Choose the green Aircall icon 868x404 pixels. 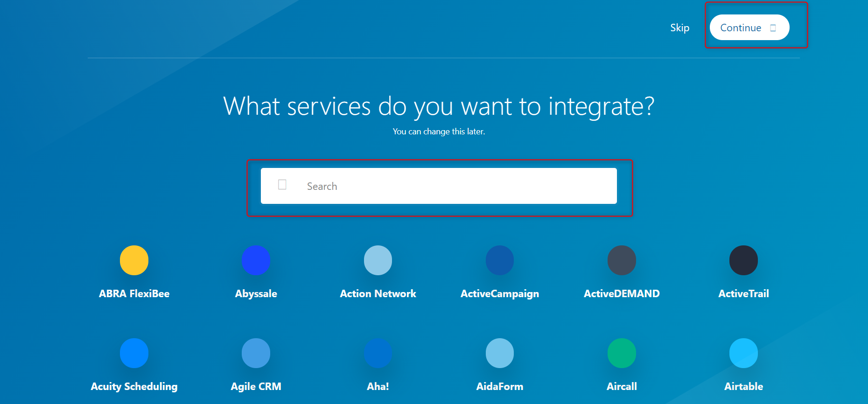coord(622,353)
